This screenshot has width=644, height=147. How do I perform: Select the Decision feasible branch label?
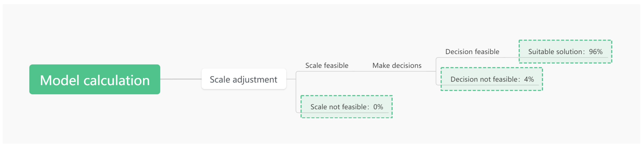point(472,52)
